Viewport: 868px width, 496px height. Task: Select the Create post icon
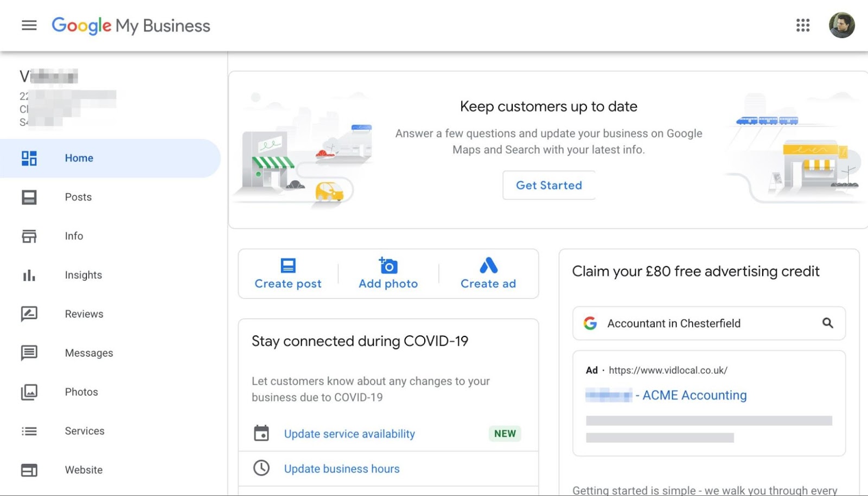287,266
